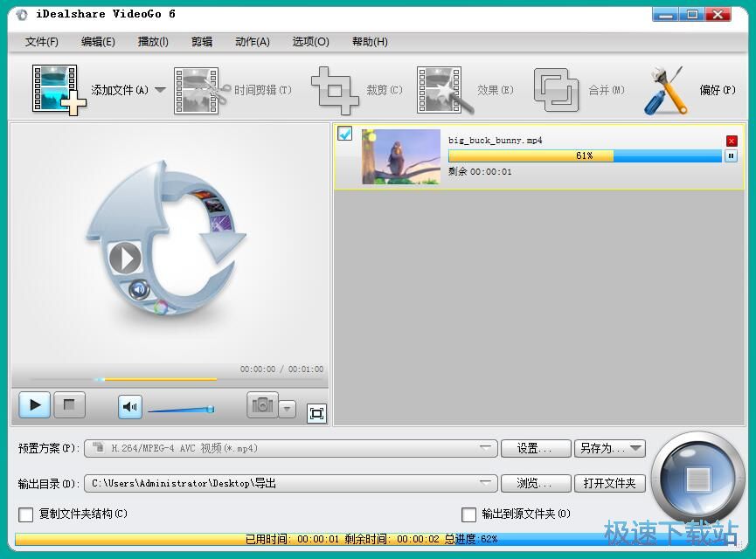Click the big_buck_bunny video thumbnail

400,156
